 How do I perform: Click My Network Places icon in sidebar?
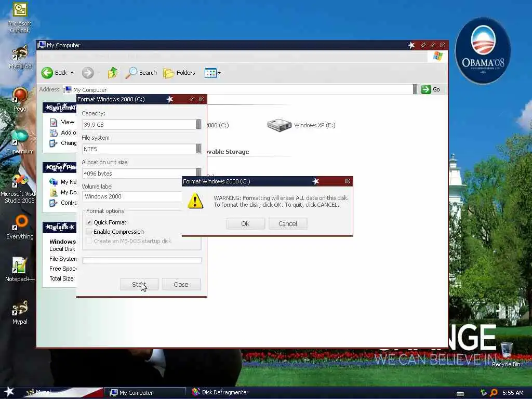pyautogui.click(x=54, y=182)
